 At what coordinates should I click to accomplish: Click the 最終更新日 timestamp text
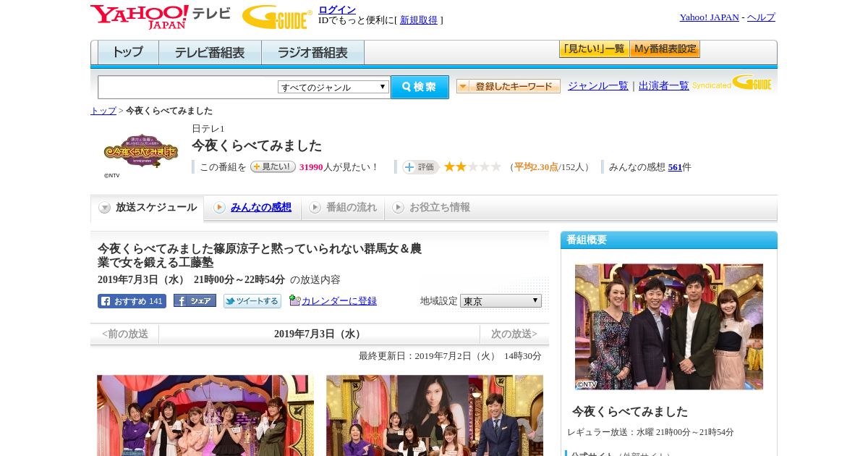pos(450,356)
